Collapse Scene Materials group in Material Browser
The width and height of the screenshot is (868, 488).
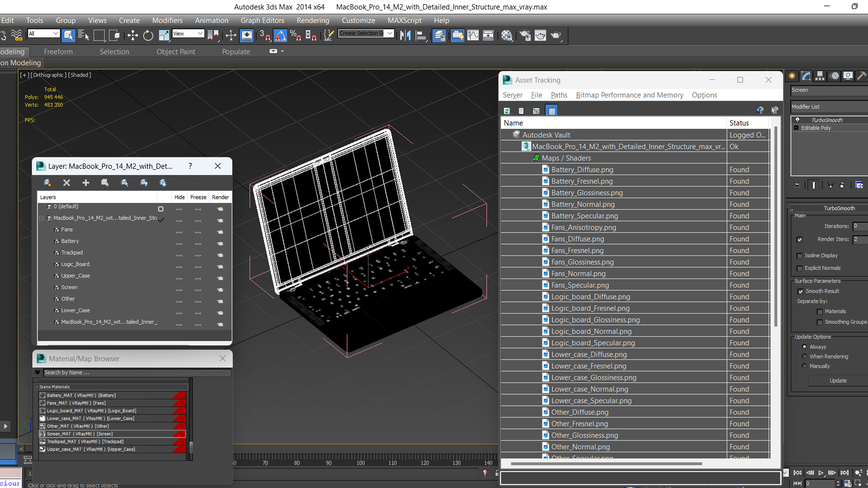pyautogui.click(x=37, y=387)
